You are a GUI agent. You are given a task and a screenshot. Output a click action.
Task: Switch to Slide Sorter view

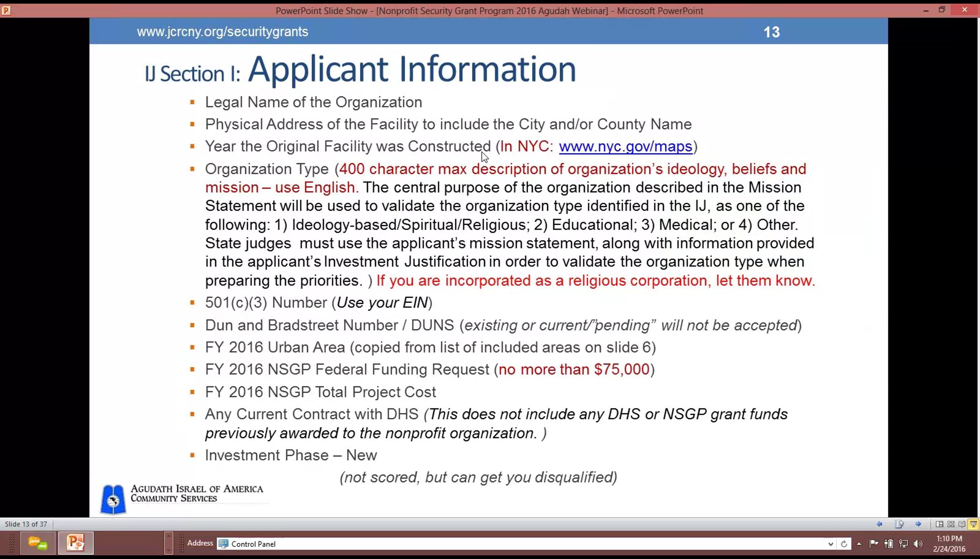[x=951, y=524]
